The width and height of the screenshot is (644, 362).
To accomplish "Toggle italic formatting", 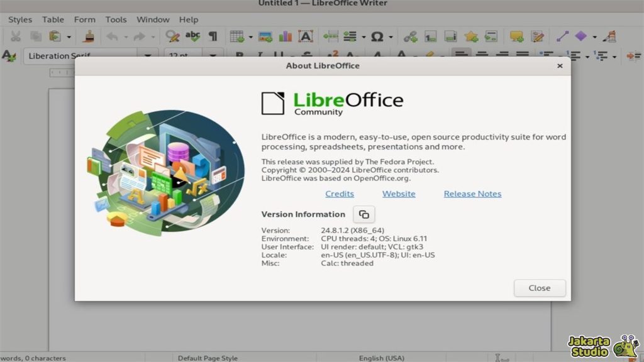I will pyautogui.click(x=258, y=54).
